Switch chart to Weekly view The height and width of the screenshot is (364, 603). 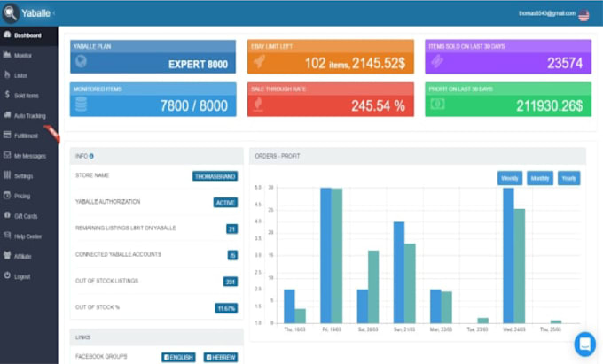[x=510, y=178]
